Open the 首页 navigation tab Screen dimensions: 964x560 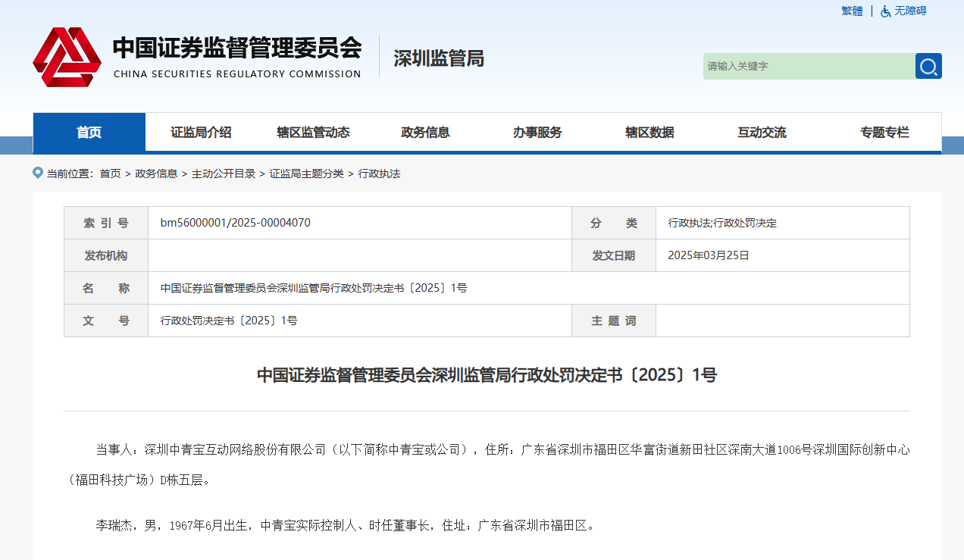coord(89,133)
